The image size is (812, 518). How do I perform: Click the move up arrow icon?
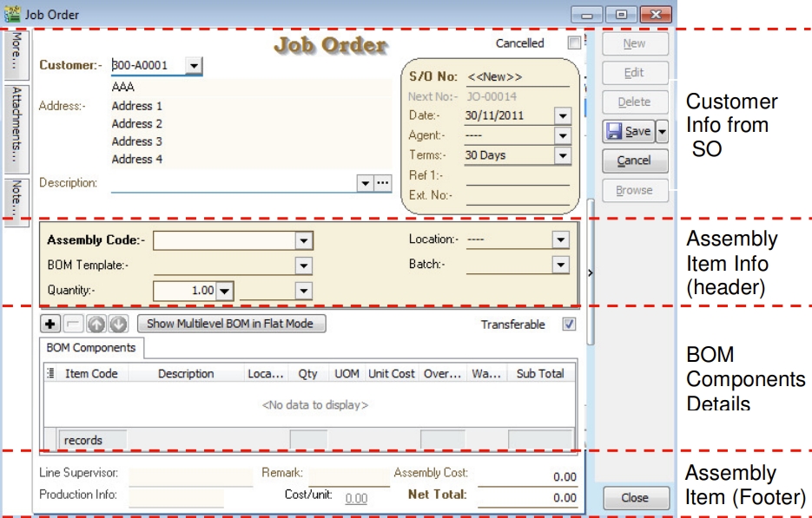96,325
